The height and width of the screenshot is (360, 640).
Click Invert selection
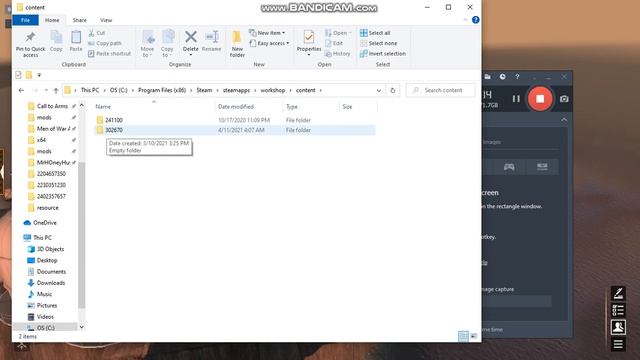click(x=383, y=53)
